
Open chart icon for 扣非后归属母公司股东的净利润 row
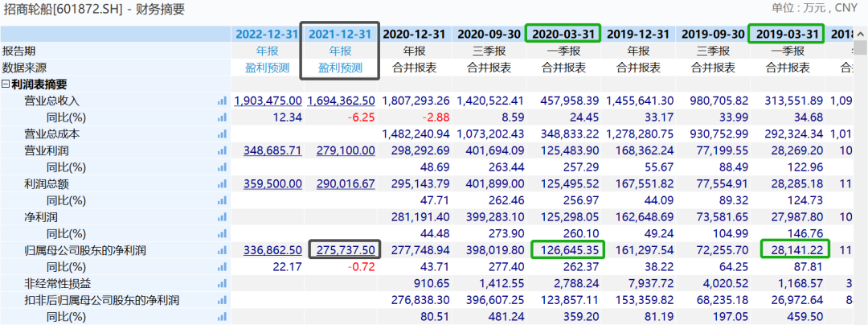click(x=223, y=301)
